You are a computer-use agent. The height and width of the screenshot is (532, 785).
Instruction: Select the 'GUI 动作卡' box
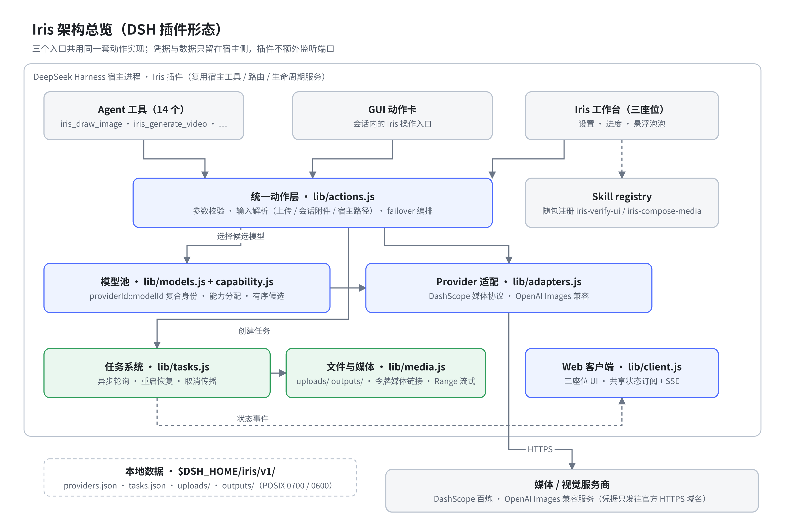392,115
